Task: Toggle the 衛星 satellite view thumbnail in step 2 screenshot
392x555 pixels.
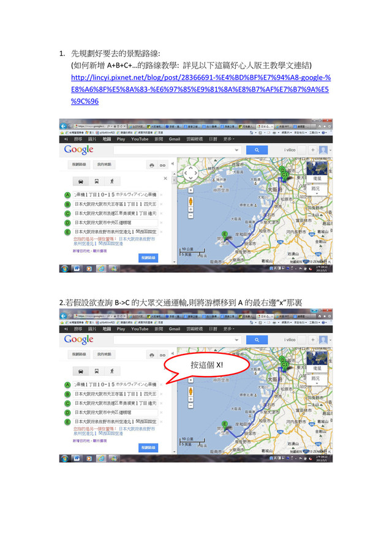Action: click(317, 362)
